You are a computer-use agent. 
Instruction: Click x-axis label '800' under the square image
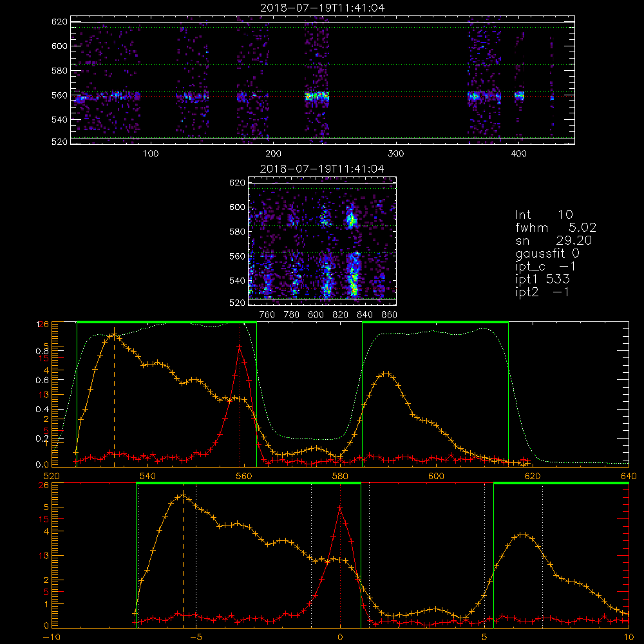tap(316, 315)
